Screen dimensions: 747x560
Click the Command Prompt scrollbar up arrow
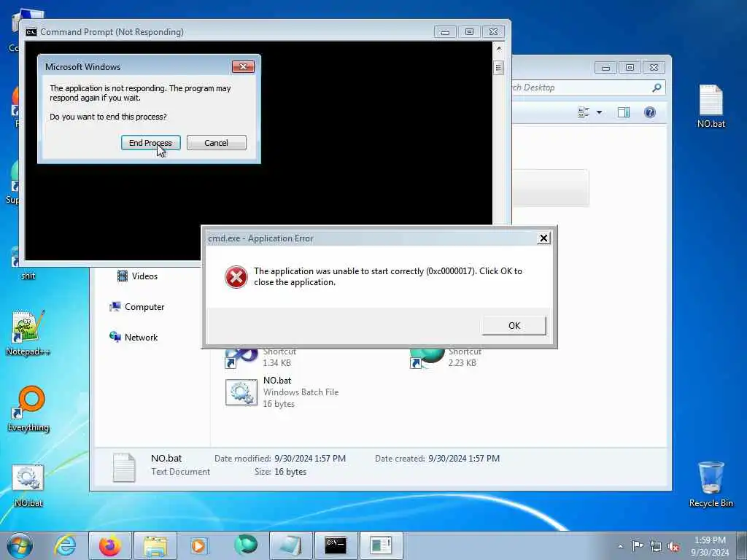pyautogui.click(x=499, y=49)
